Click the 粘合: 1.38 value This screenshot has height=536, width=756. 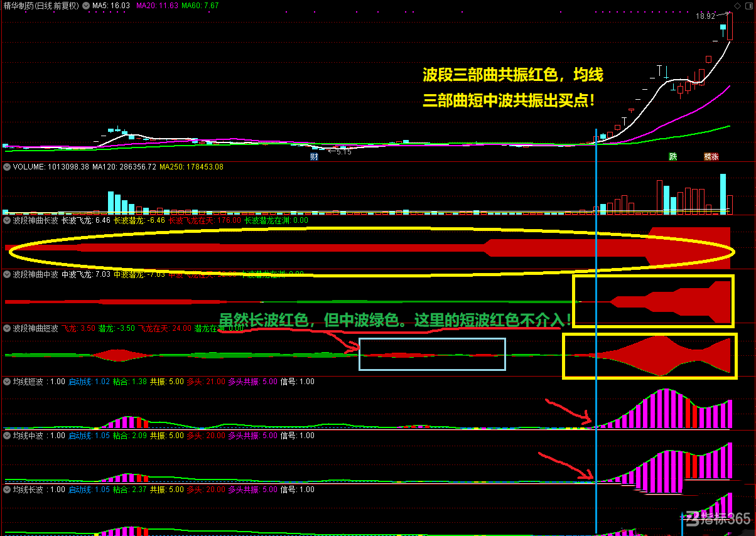130,382
